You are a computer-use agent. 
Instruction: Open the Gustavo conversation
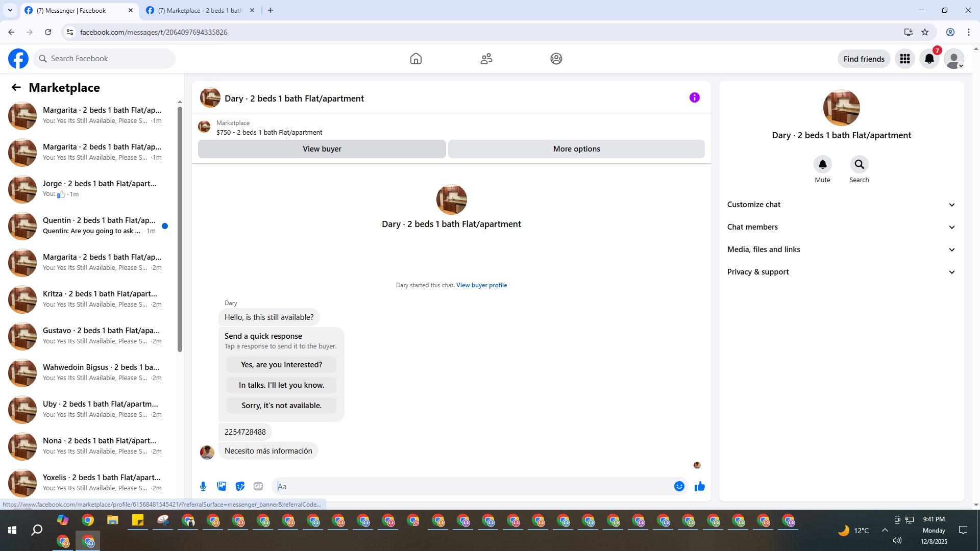(89, 336)
